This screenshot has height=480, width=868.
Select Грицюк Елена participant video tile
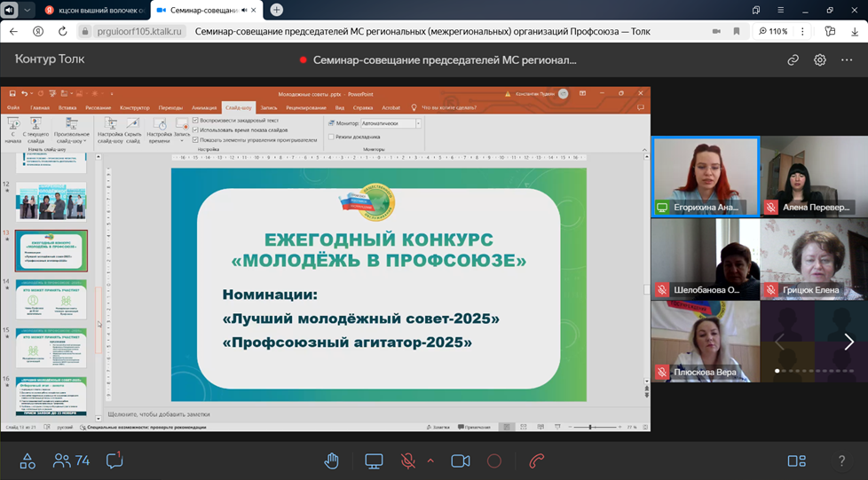(814, 259)
